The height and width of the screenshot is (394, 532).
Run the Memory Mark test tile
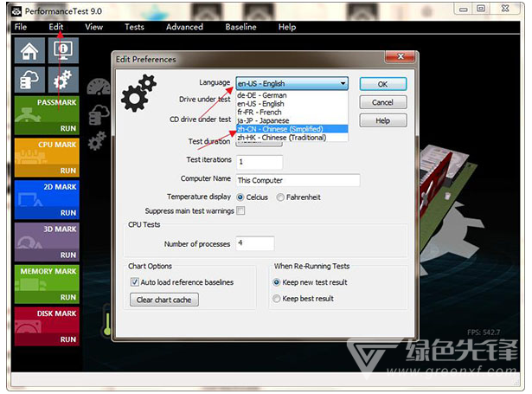point(47,284)
